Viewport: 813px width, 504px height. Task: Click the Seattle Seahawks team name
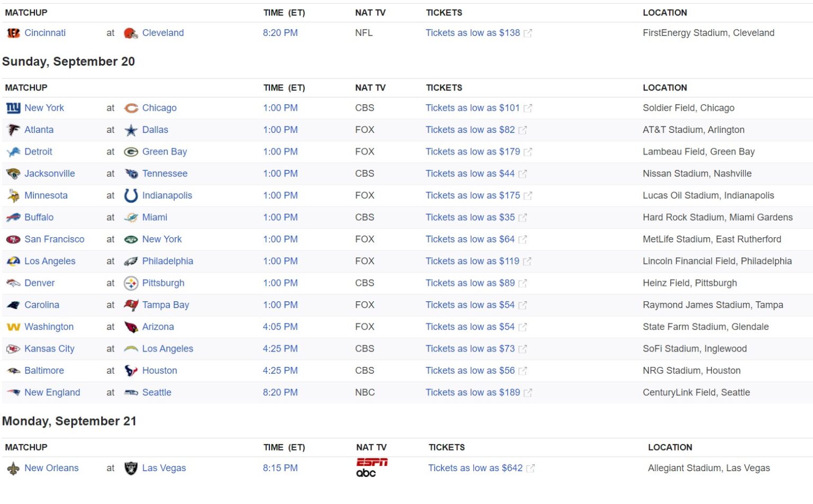(x=156, y=393)
